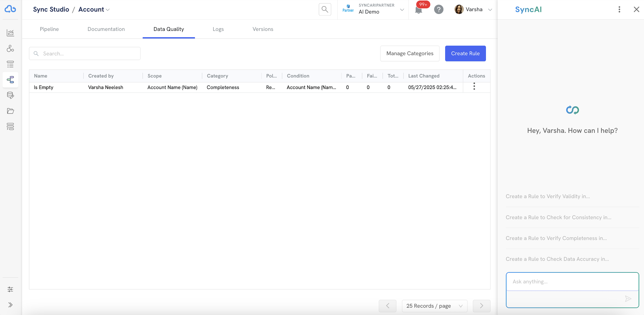Open the Account entity dropdown in breadcrumb
This screenshot has height=315, width=644.
(x=94, y=9)
